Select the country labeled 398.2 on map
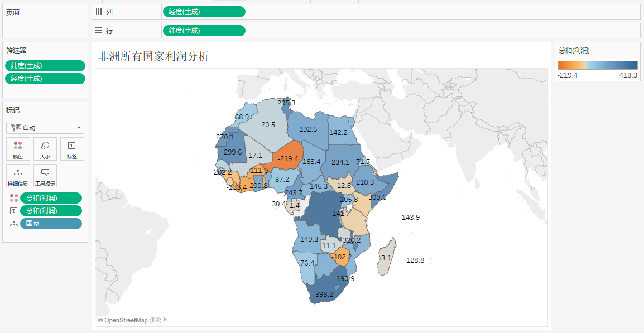The height and width of the screenshot is (333, 644). [x=324, y=290]
